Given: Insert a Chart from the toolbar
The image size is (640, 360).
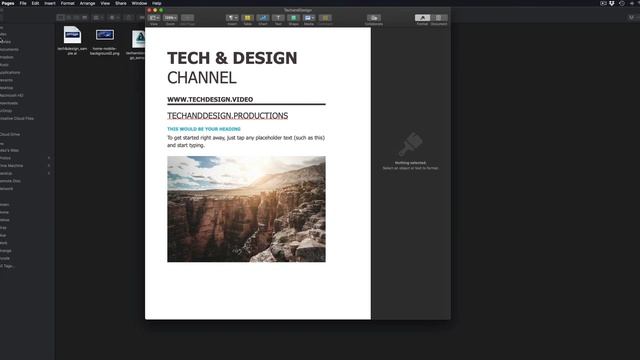Looking at the screenshot, I should 263,18.
